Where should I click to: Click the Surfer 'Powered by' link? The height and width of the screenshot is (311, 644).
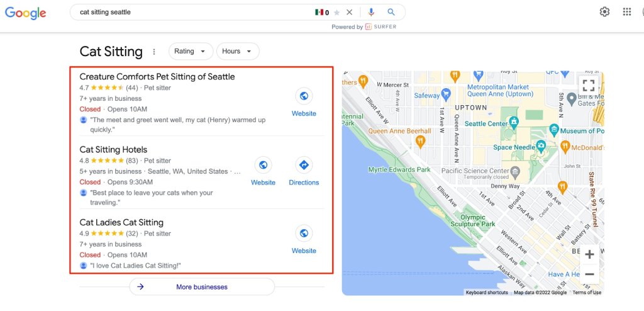[x=364, y=26]
